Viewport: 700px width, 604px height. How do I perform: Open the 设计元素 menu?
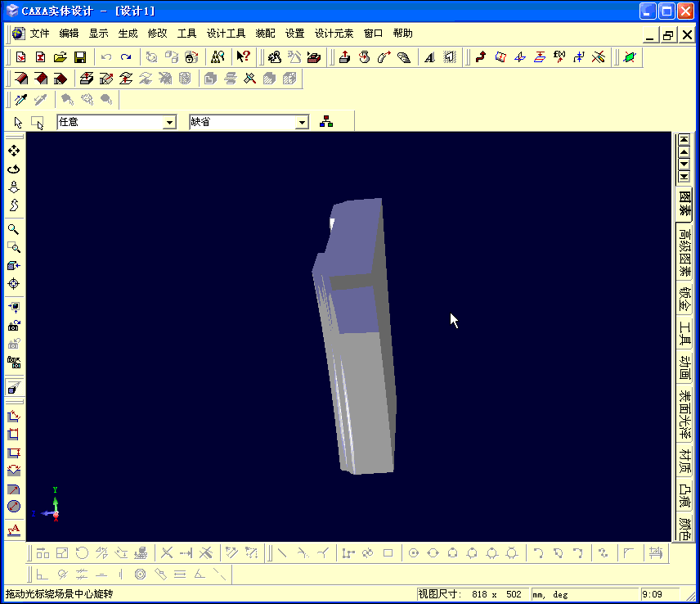click(334, 34)
